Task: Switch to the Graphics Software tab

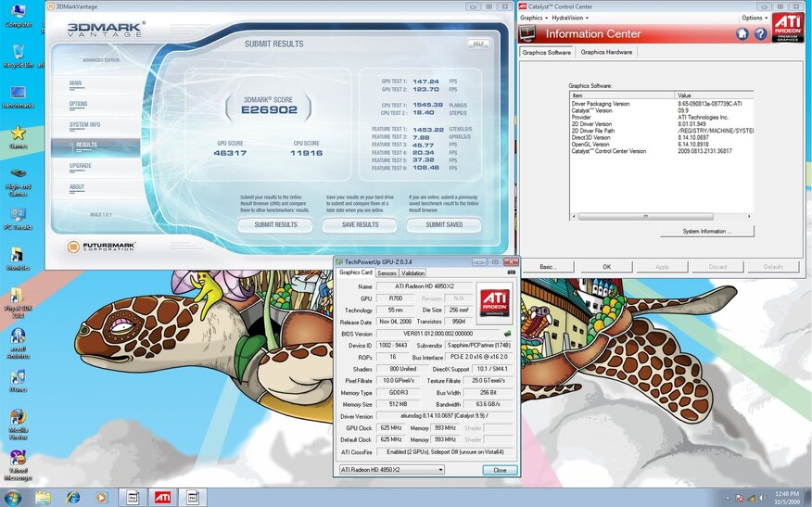Action: tap(546, 52)
